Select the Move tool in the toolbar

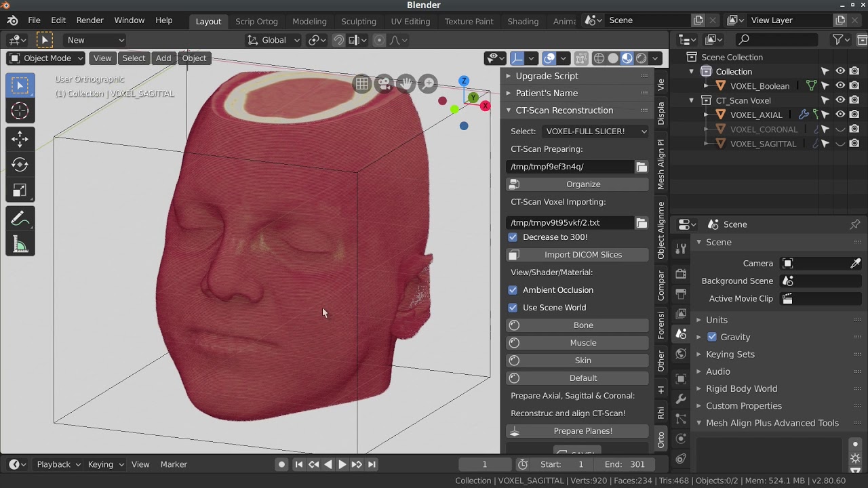(x=20, y=139)
